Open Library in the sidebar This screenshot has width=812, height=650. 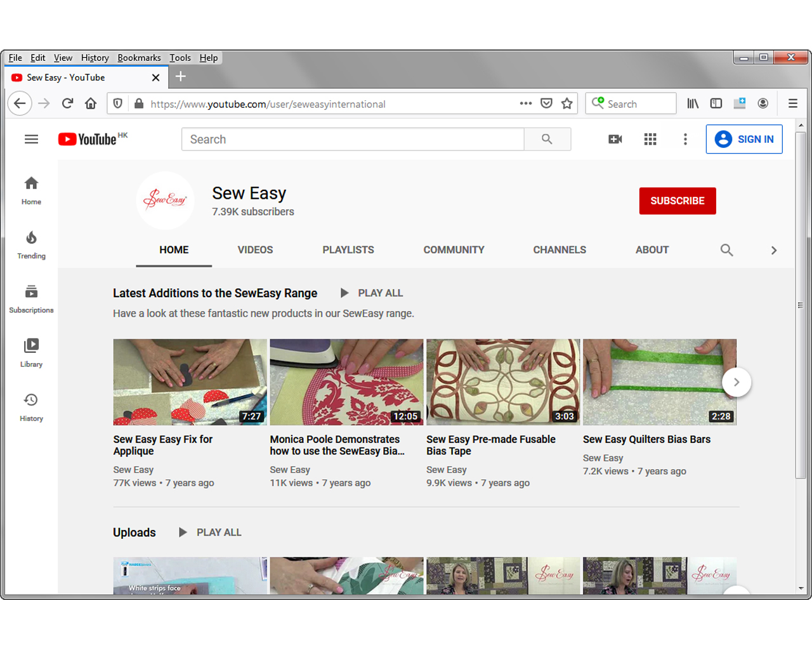tap(31, 353)
